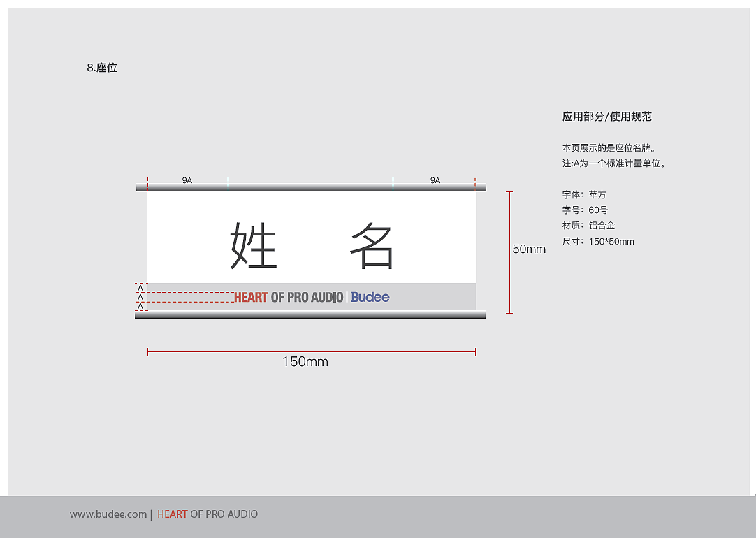Click the 50mm height dimension label
Viewport: 756px width, 538px height.
[530, 249]
